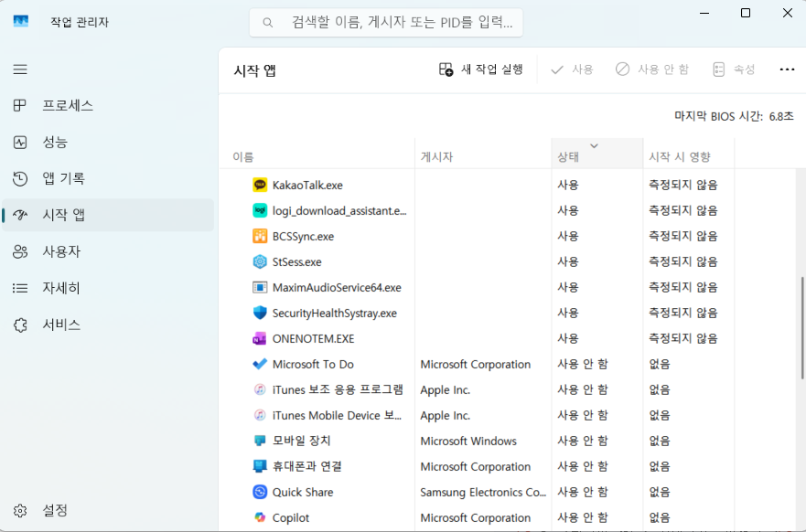Click the BCSSync.exe icon

[x=260, y=236]
